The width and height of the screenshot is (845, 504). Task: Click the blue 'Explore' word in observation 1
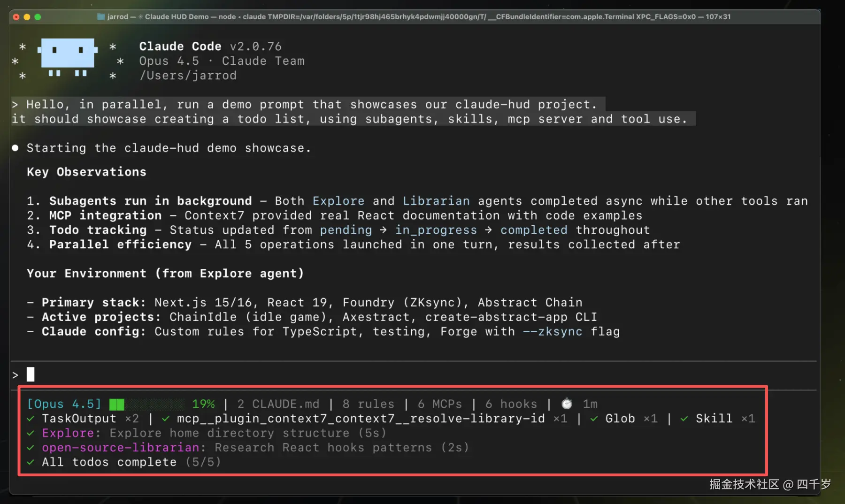(x=338, y=201)
